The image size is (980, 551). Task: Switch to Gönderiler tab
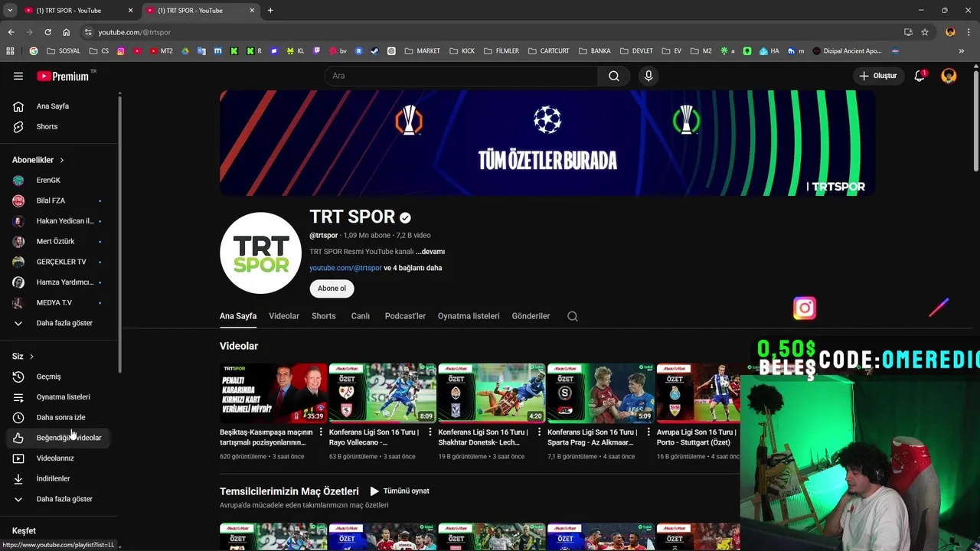click(531, 316)
